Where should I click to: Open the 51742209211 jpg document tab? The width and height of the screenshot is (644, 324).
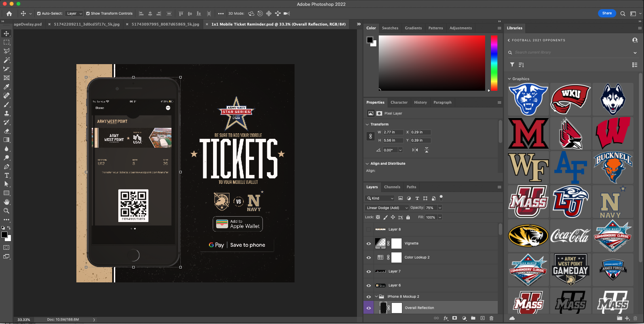[x=87, y=24]
